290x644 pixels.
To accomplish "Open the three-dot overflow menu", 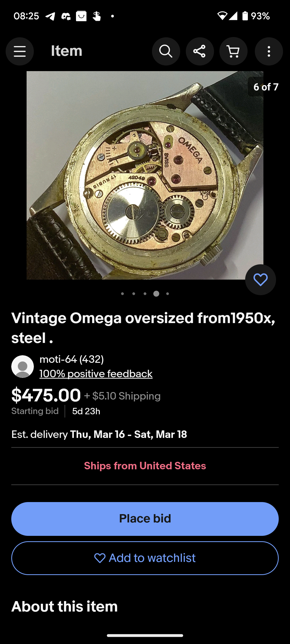I will click(269, 51).
